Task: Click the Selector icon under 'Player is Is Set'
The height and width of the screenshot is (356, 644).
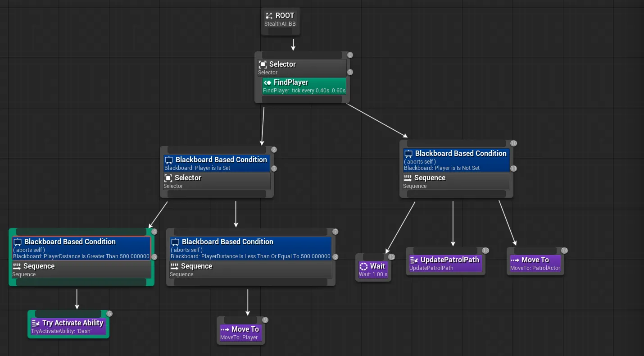Action: click(168, 178)
